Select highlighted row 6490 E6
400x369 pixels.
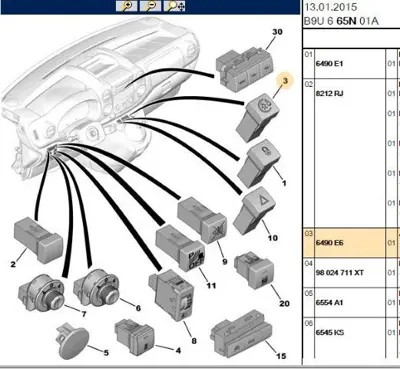tap(351, 243)
